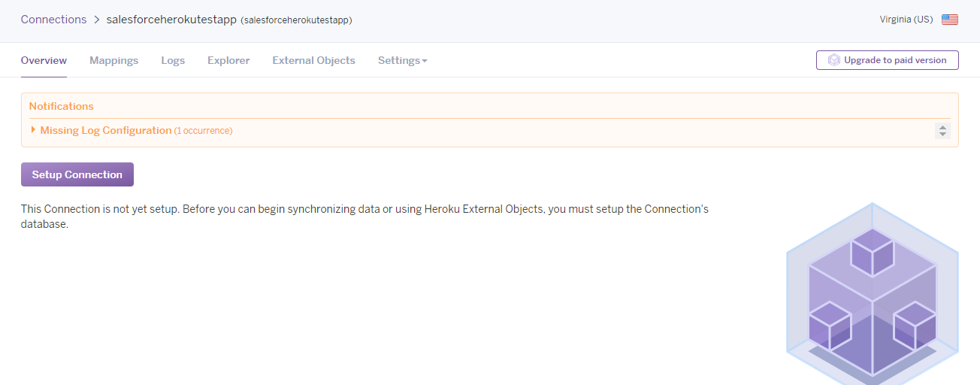The image size is (980, 385).
Task: Click the cube icon in the Upgrade button
Action: pyautogui.click(x=833, y=60)
